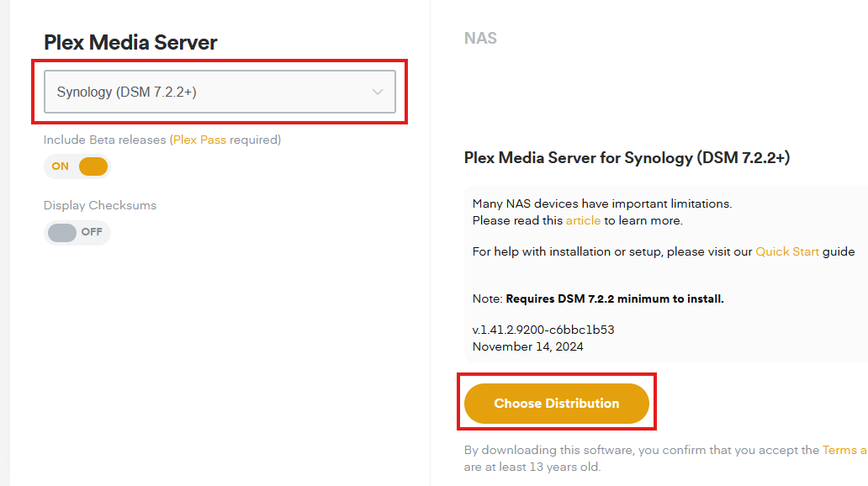
Task: Open the Plex Pass link
Action: pyautogui.click(x=199, y=140)
